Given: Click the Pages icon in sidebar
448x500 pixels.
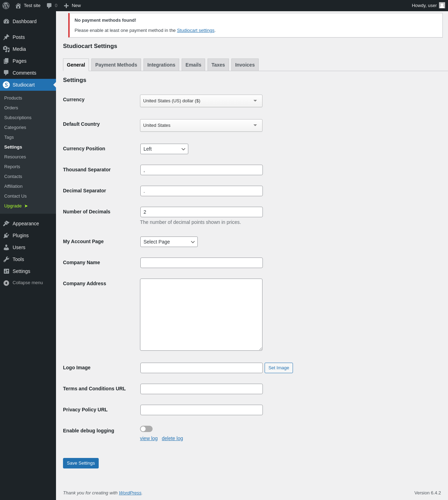Looking at the screenshot, I should [x=6, y=61].
